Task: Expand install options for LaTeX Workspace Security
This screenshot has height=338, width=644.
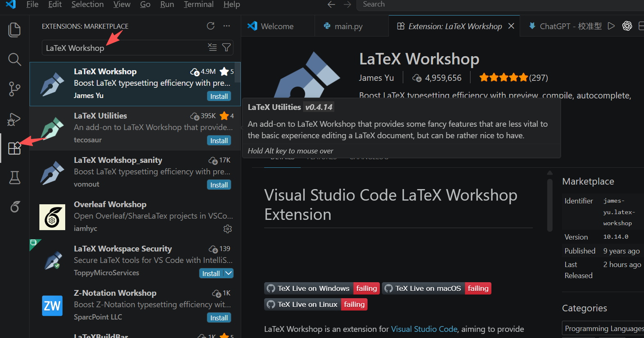Action: pos(228,274)
